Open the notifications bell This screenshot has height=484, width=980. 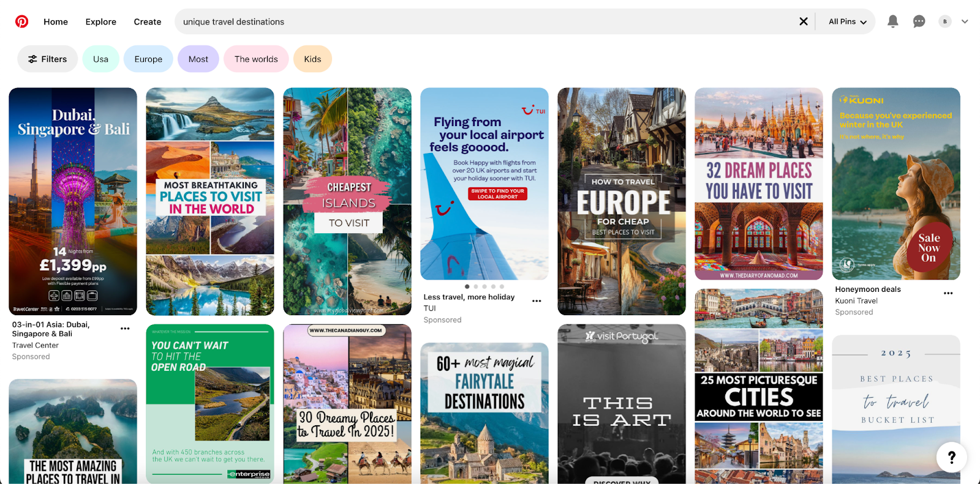pyautogui.click(x=893, y=21)
